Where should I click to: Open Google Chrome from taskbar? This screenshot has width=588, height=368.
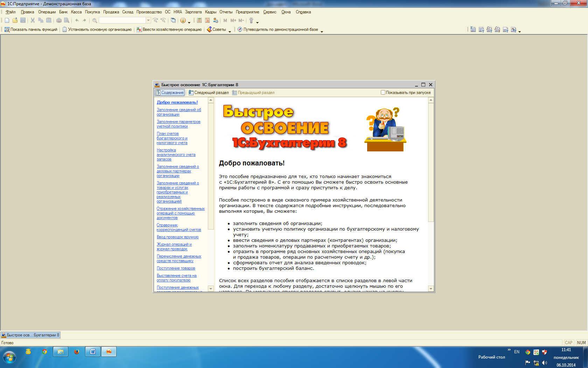tap(44, 352)
